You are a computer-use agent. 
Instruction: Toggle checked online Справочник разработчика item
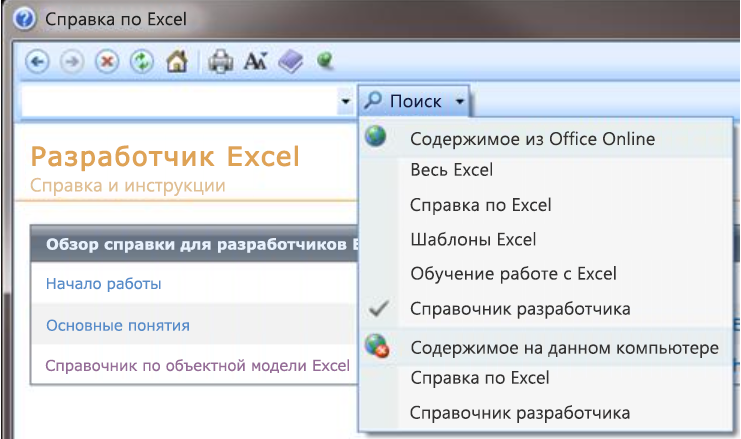pos(520,309)
